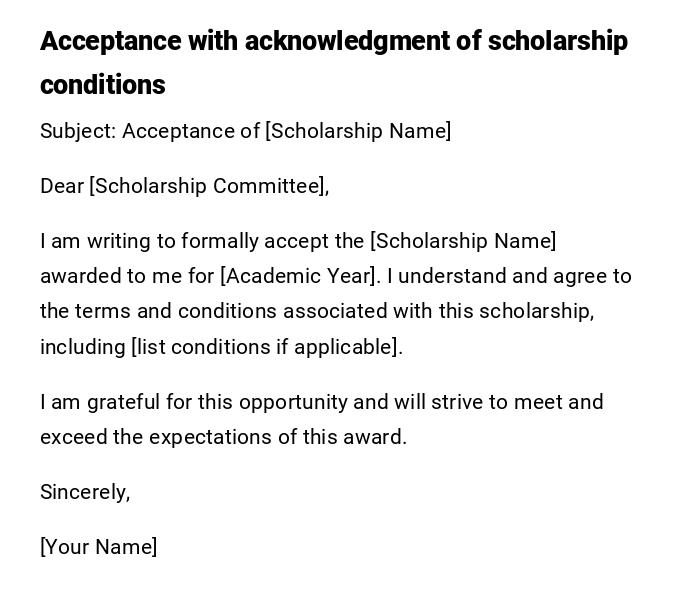This screenshot has width=700, height=610.
Task: Click the [Scholarship Committee] placeholder
Action: click(207, 186)
